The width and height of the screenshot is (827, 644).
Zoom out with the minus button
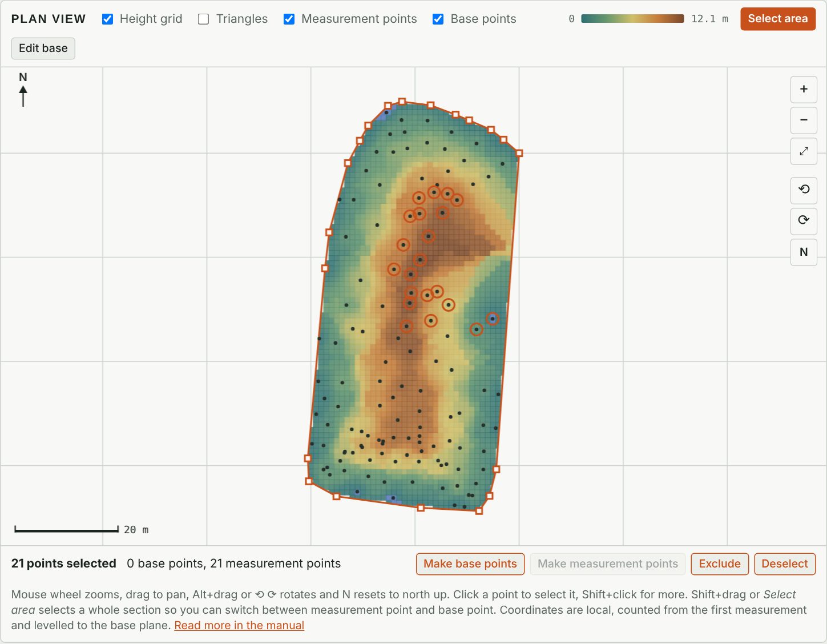click(x=804, y=120)
